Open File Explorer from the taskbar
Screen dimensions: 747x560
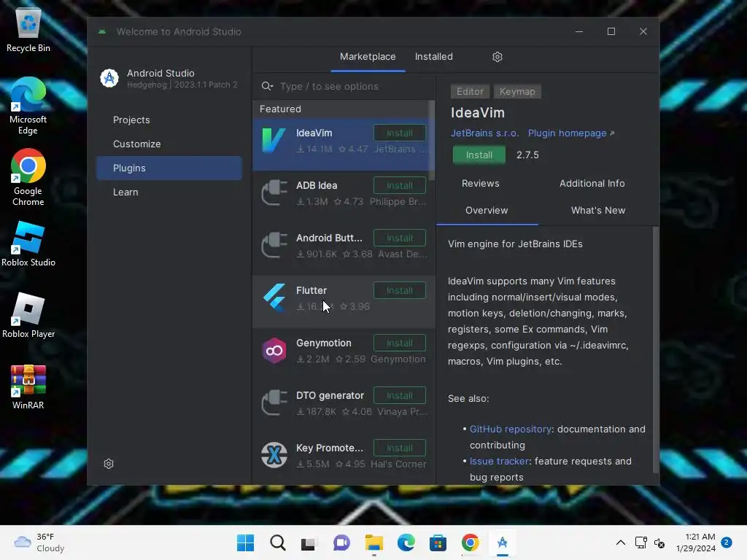374,542
